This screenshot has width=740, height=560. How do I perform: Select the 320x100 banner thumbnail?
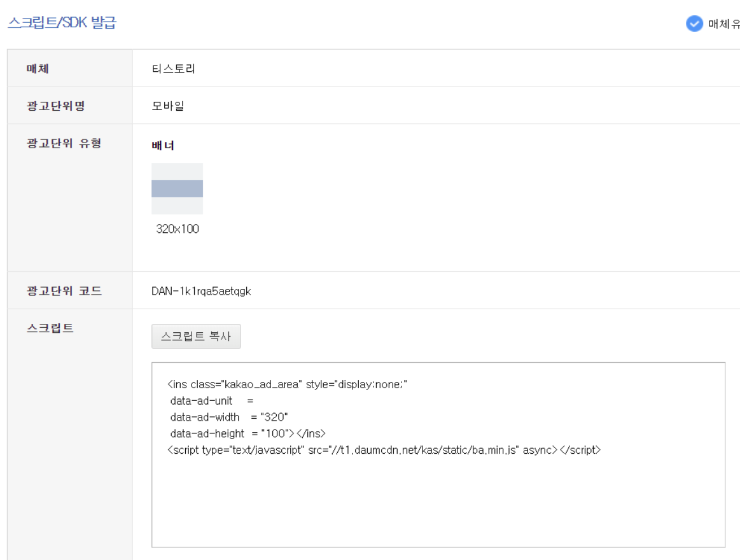[177, 188]
